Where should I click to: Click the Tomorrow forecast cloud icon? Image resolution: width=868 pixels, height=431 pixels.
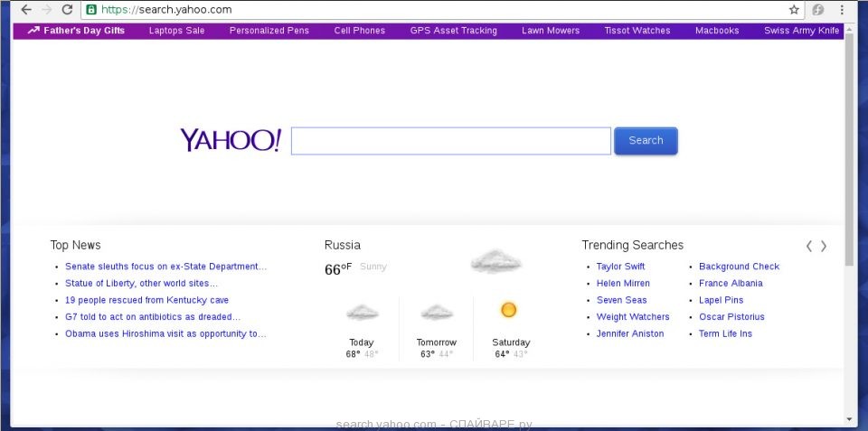point(437,313)
